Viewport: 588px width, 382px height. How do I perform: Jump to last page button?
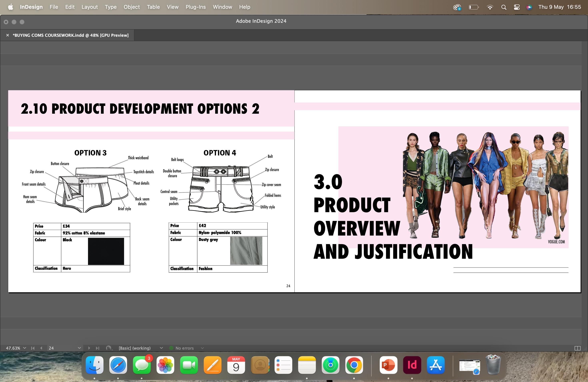click(98, 348)
